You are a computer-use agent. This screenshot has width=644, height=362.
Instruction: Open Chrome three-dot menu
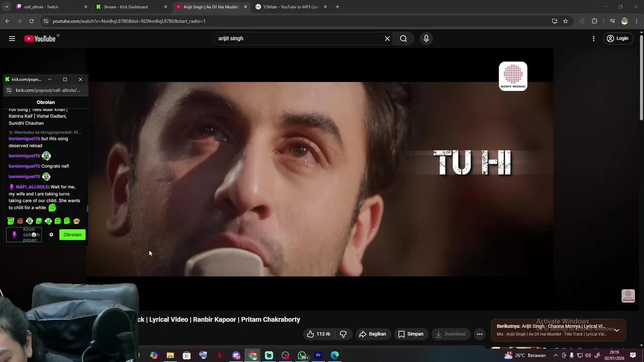click(637, 21)
